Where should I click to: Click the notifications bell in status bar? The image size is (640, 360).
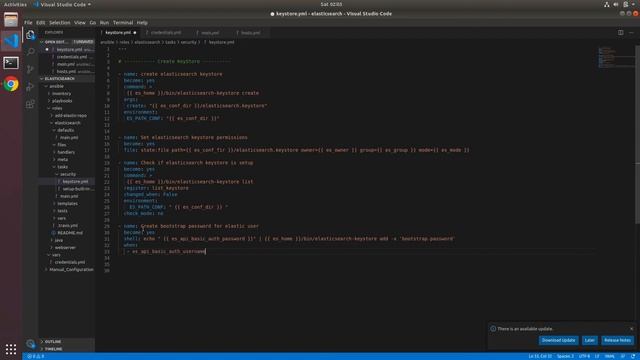633,356
